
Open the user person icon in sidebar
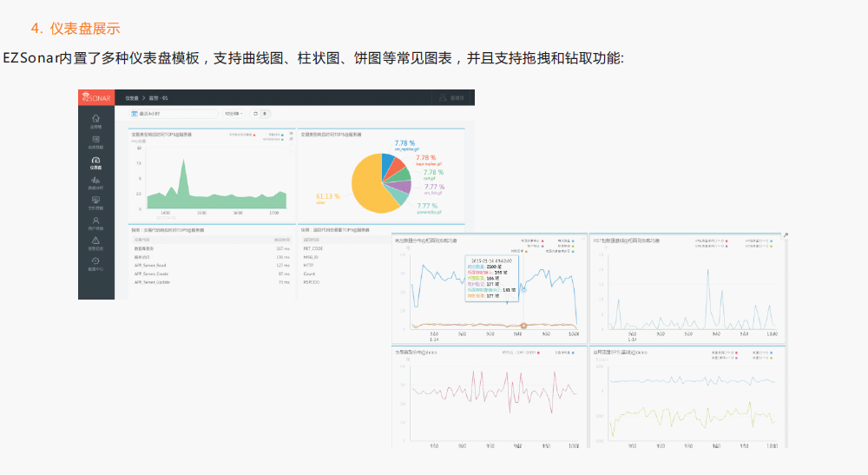click(95, 221)
